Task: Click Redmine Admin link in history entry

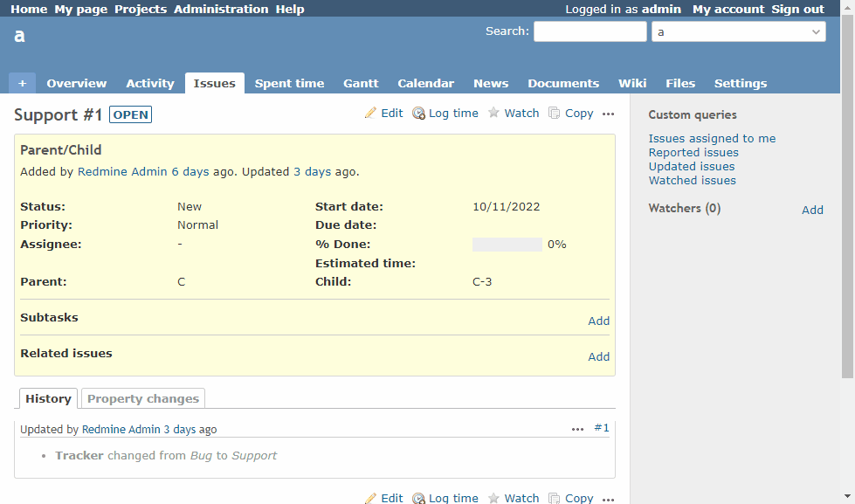Action: point(121,429)
